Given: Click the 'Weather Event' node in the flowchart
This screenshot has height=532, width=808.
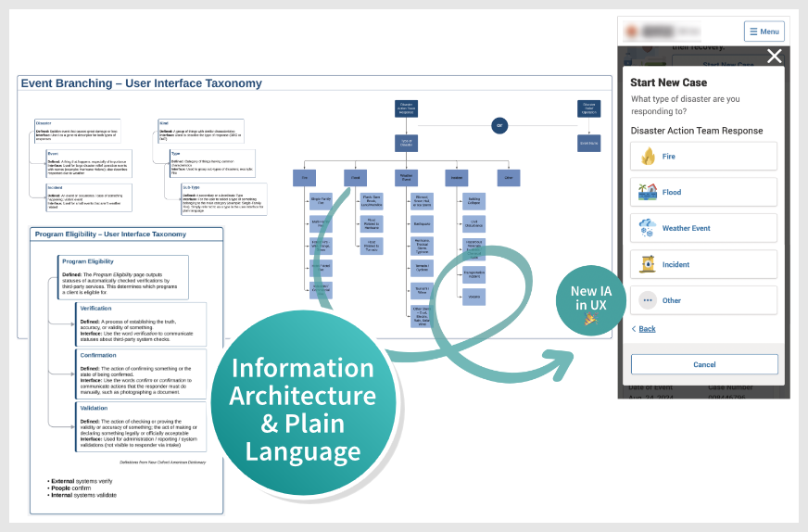Looking at the screenshot, I should [x=406, y=178].
